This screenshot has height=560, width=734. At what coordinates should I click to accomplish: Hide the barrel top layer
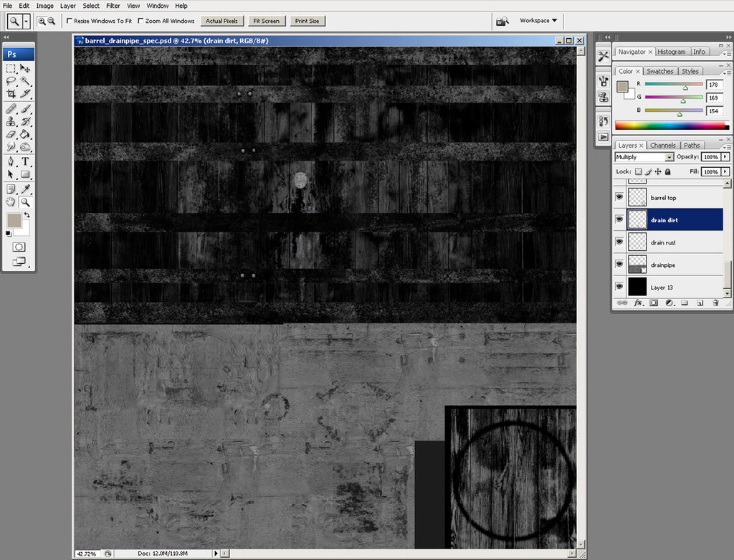coord(619,197)
